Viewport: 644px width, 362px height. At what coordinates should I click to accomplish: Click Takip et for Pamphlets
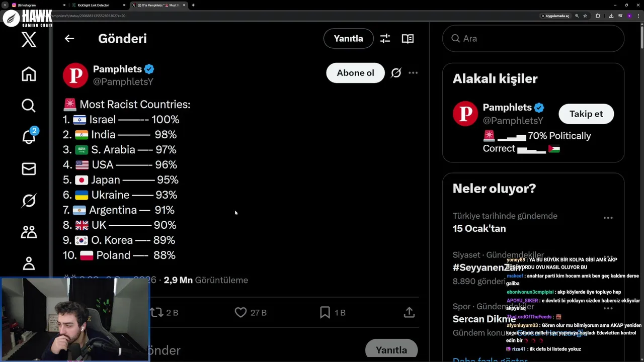click(586, 114)
